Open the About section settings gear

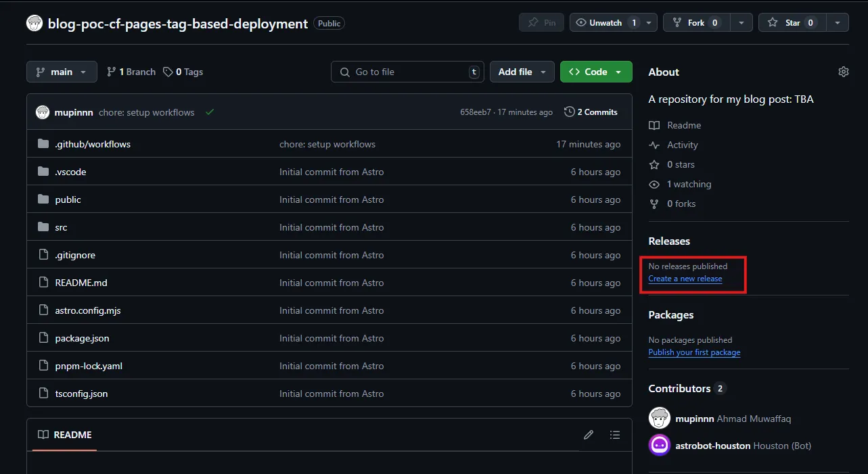843,71
